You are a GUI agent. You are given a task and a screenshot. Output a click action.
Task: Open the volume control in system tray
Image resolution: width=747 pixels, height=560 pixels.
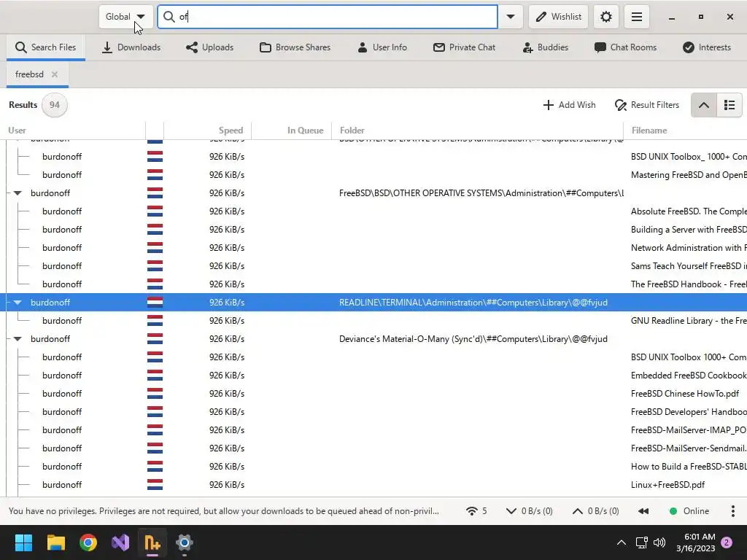[x=659, y=542]
